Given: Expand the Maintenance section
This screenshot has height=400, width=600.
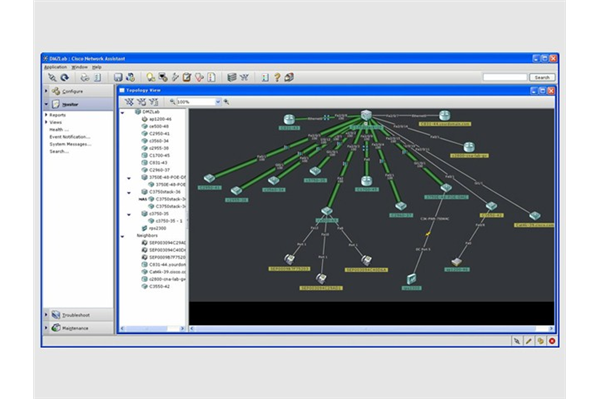Looking at the screenshot, I should coord(46,328).
